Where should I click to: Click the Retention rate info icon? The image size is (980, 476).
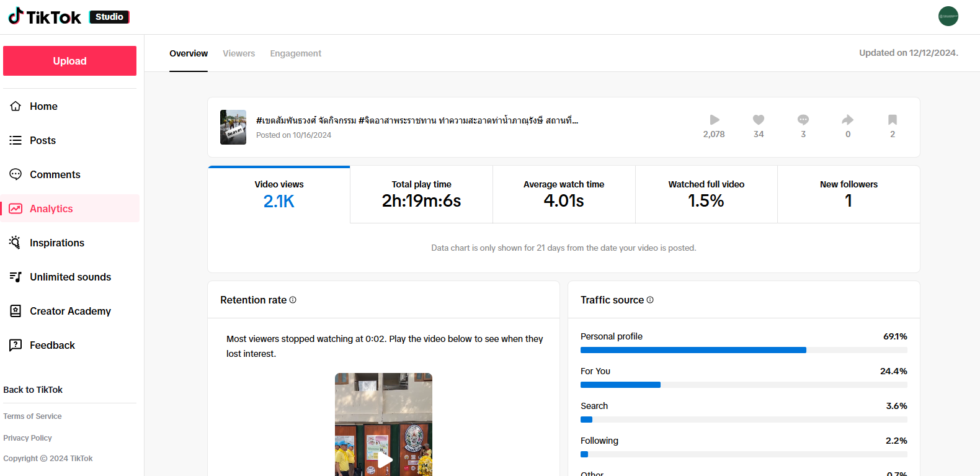[293, 300]
